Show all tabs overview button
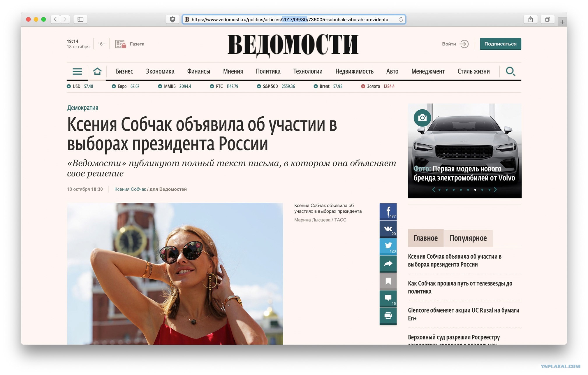Viewport: 588px width, 375px height. [547, 19]
